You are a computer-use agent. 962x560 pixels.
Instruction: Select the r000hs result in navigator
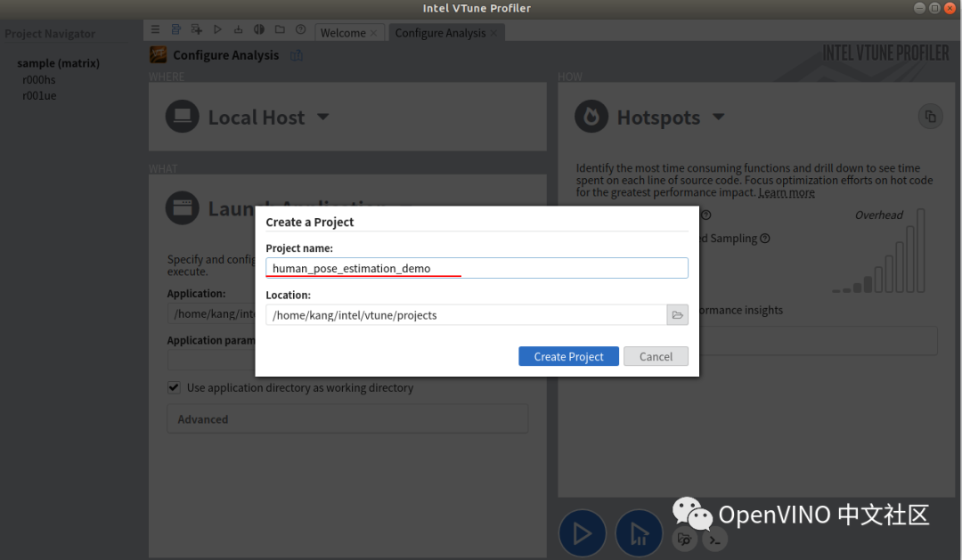click(38, 80)
